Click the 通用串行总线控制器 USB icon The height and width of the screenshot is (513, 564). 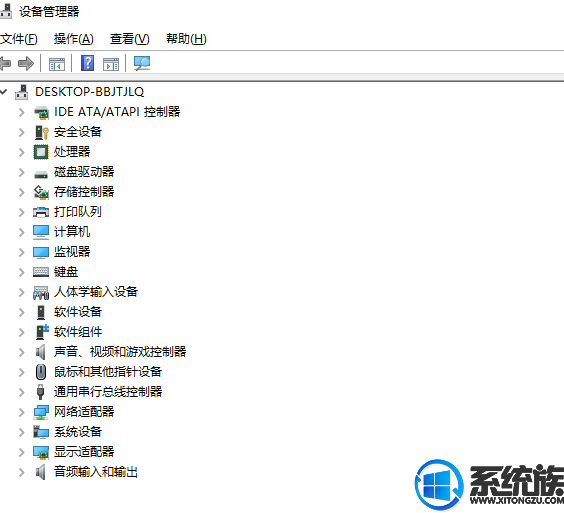click(41, 392)
